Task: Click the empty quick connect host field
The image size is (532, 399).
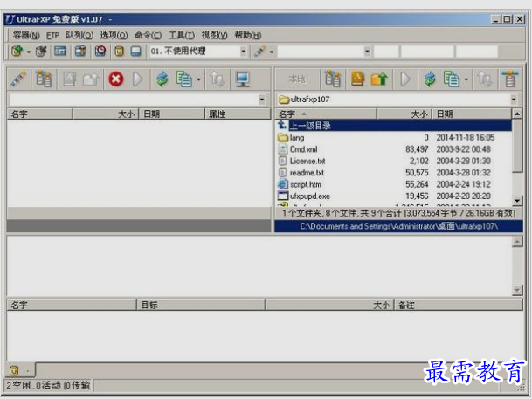Action: [321, 52]
